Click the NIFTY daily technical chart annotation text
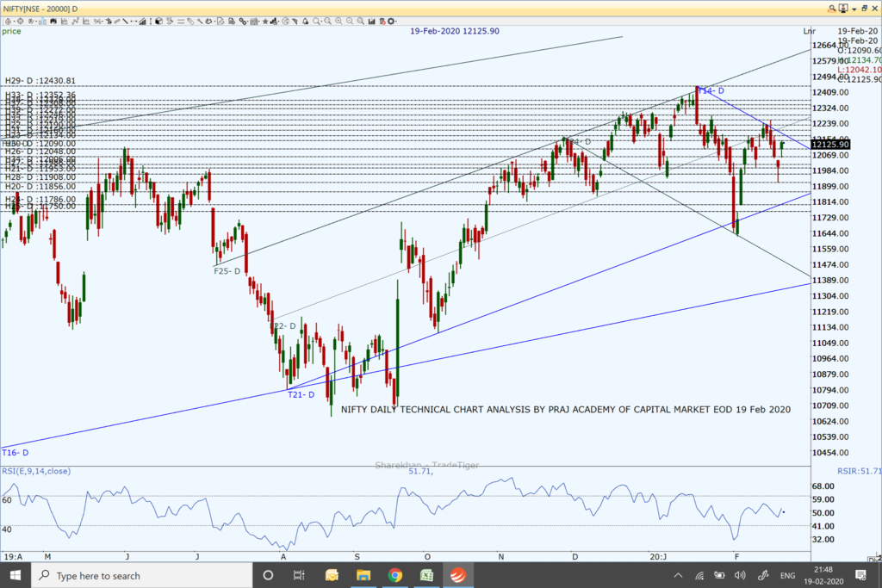The height and width of the screenshot is (588, 882). [565, 409]
